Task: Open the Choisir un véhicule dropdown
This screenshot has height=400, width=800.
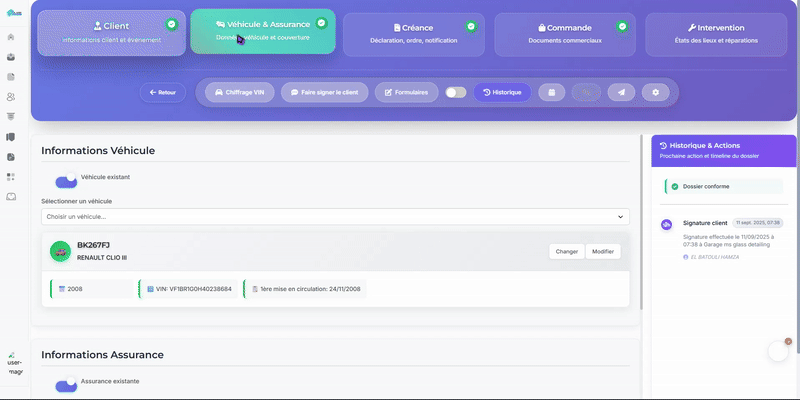Action: pyautogui.click(x=335, y=216)
